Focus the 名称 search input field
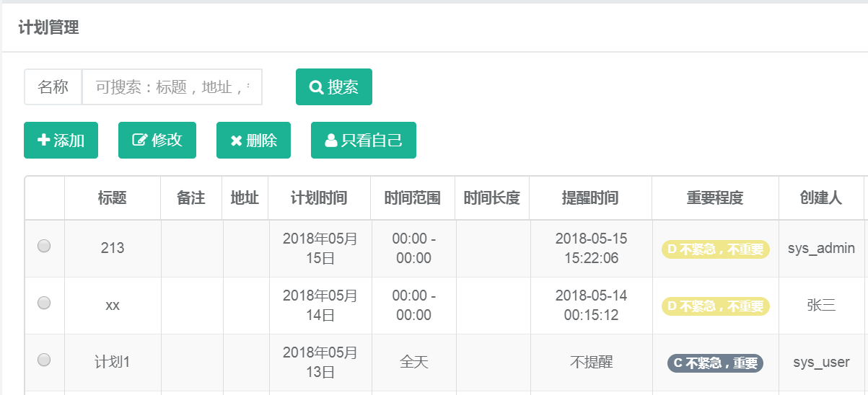Image resolution: width=868 pixels, height=395 pixels. [172, 87]
